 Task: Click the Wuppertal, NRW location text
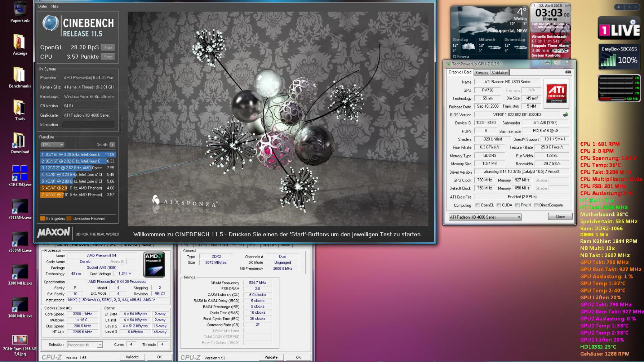tap(510, 31)
